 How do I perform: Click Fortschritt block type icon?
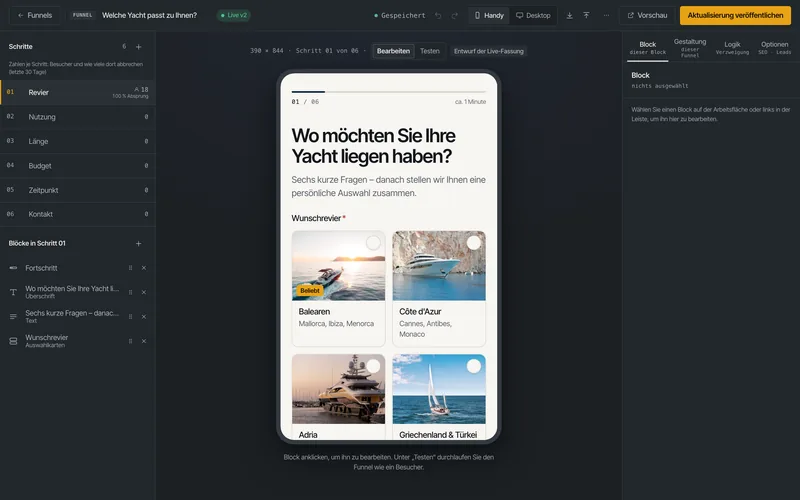(x=13, y=268)
